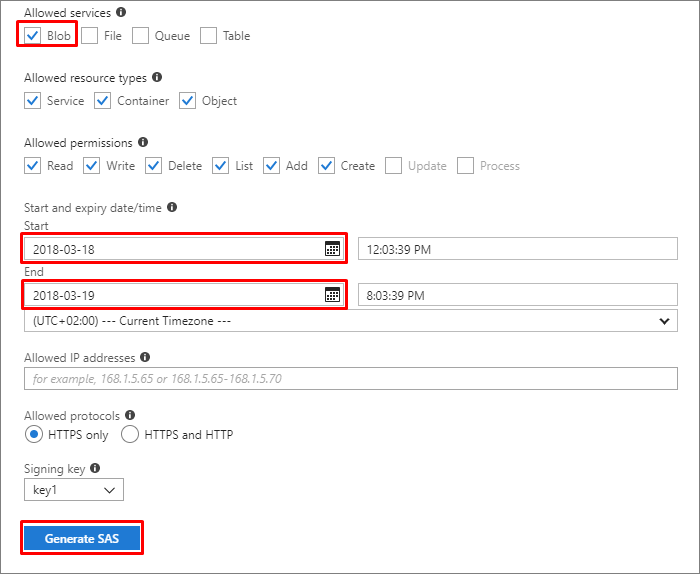View info for Start and expiry date/time
The height and width of the screenshot is (574, 700).
(172, 207)
